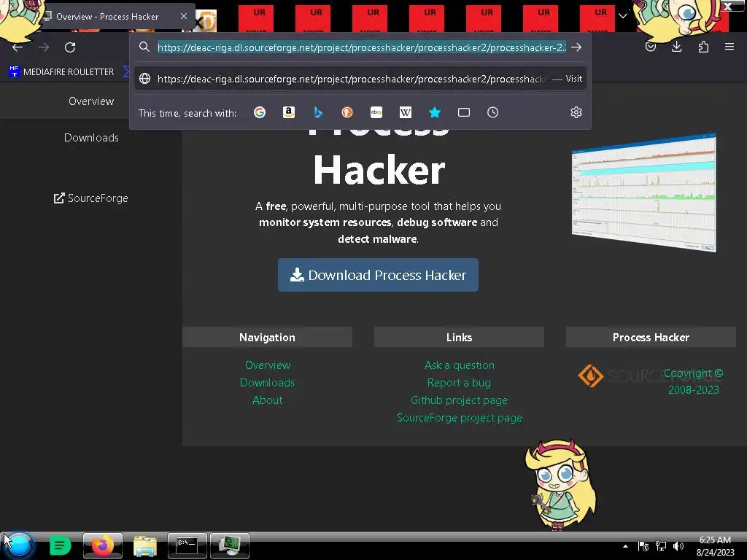Viewport: 747px width, 560px height.
Task: Open File Explorer from taskbar
Action: click(x=145, y=545)
